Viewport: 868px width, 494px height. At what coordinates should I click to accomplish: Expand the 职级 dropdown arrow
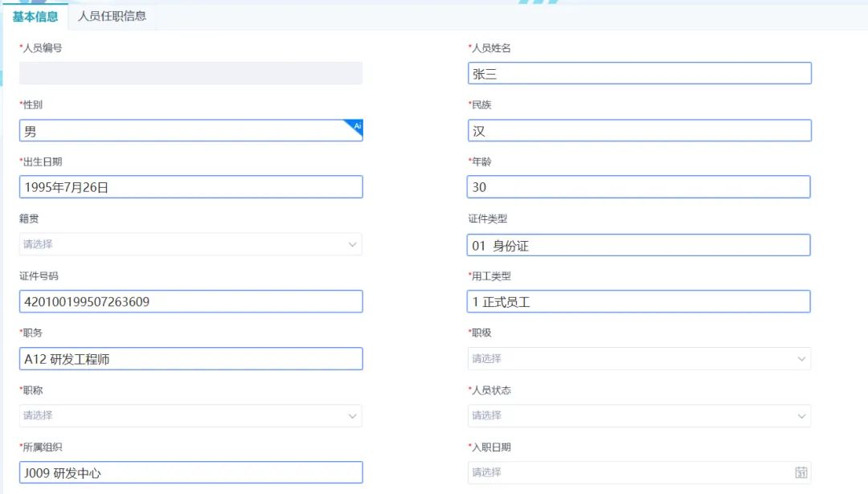point(801,359)
